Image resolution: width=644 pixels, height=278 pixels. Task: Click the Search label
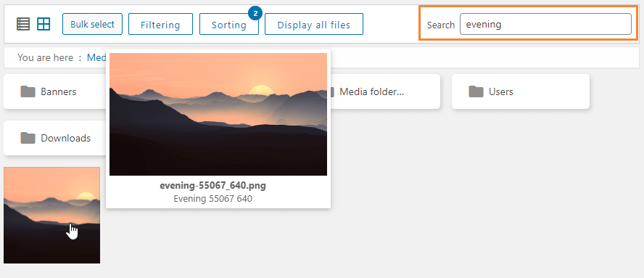441,25
